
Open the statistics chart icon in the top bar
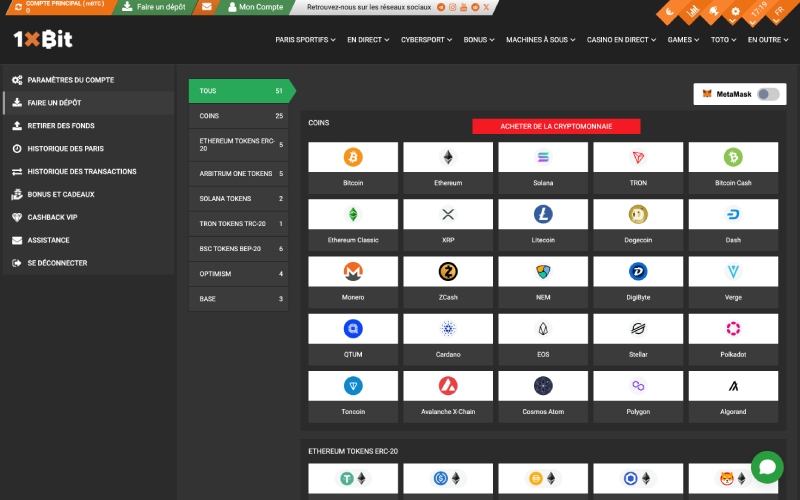click(x=692, y=11)
